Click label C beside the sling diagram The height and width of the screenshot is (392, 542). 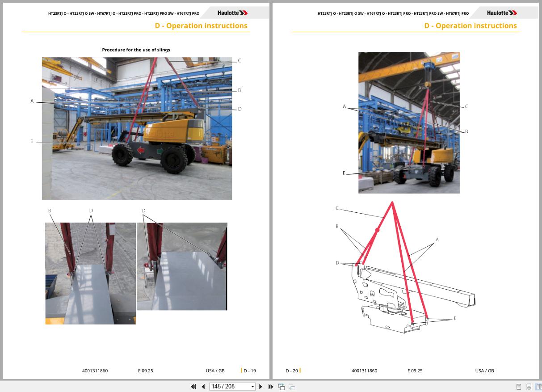pos(337,208)
